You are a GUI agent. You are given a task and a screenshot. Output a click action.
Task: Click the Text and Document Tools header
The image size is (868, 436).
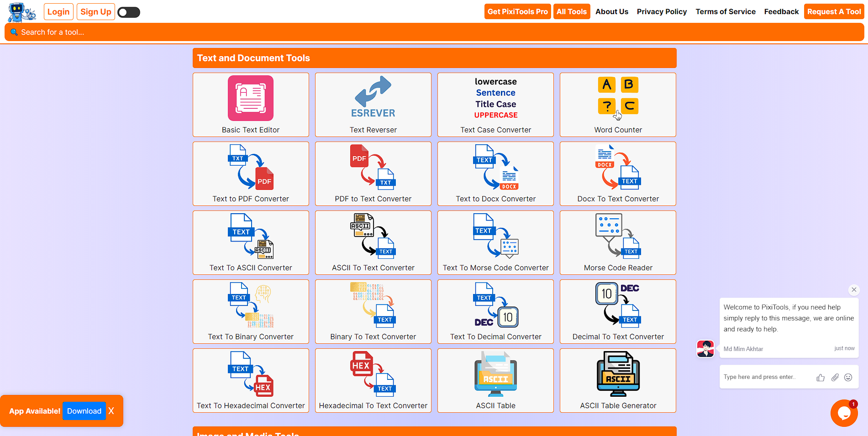[x=434, y=58]
